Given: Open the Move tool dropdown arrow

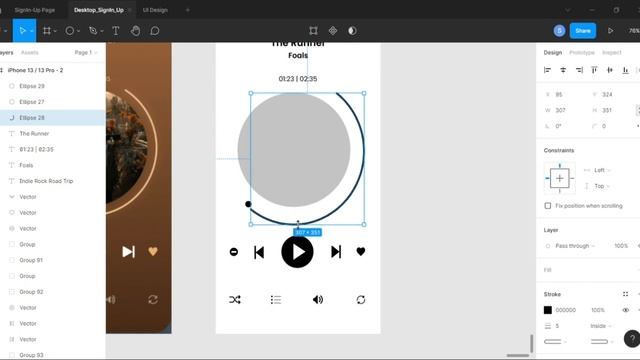Looking at the screenshot, I should tap(32, 31).
